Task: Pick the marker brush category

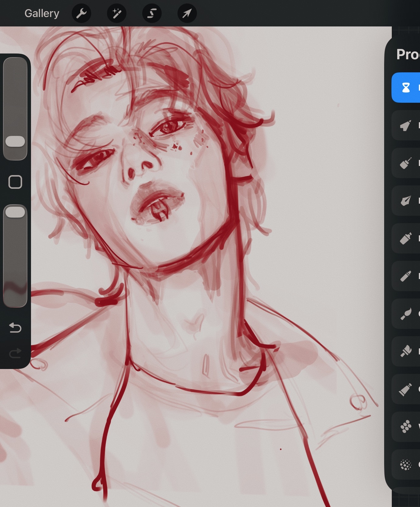Action: [406, 239]
